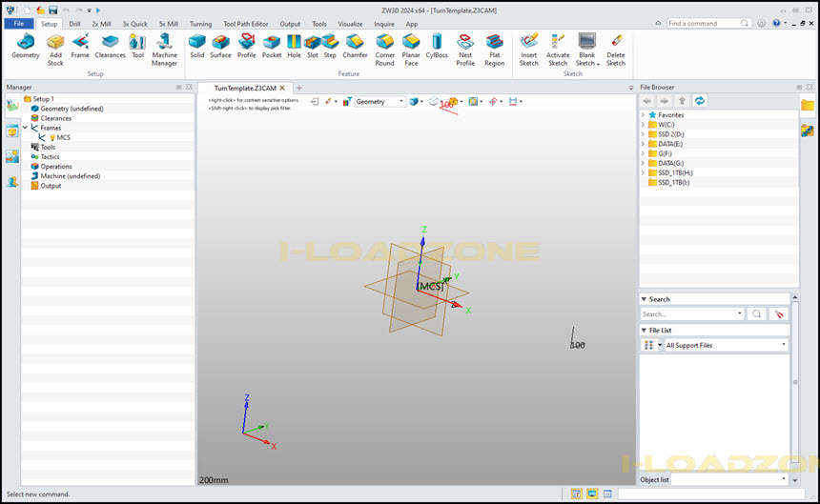Select Output in the manager tree
Screen dimensions: 820x504
[51, 186]
